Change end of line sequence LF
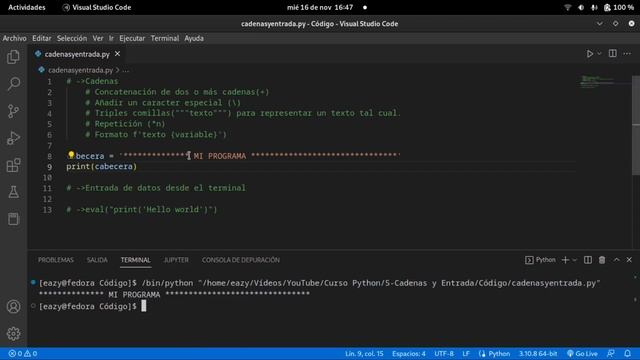Viewport: 640px width, 360px height. point(466,353)
